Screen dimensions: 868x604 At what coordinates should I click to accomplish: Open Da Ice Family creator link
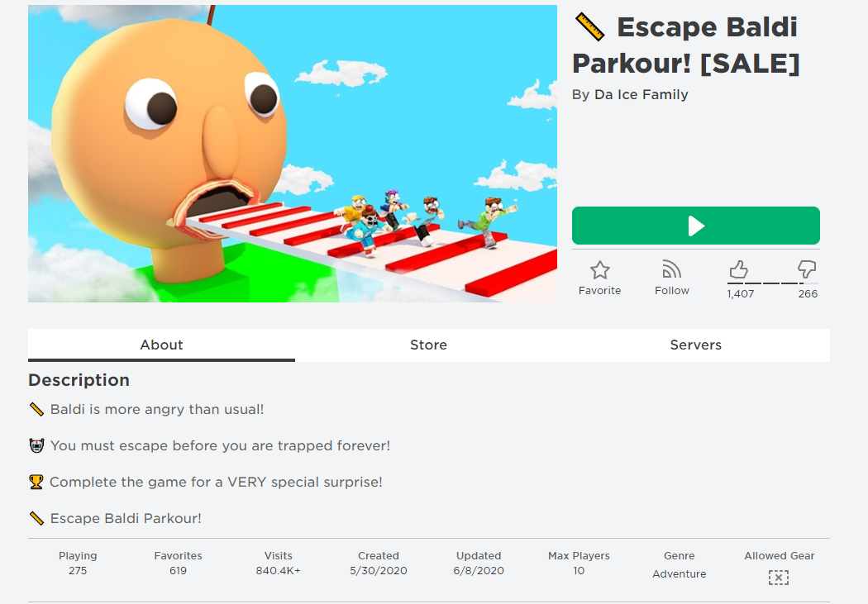click(x=641, y=94)
